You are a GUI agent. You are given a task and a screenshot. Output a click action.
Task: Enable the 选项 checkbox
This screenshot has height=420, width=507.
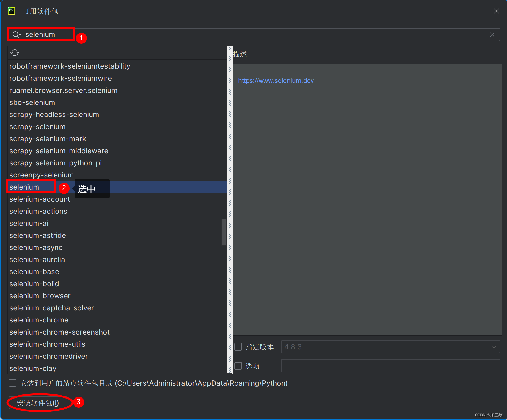238,366
